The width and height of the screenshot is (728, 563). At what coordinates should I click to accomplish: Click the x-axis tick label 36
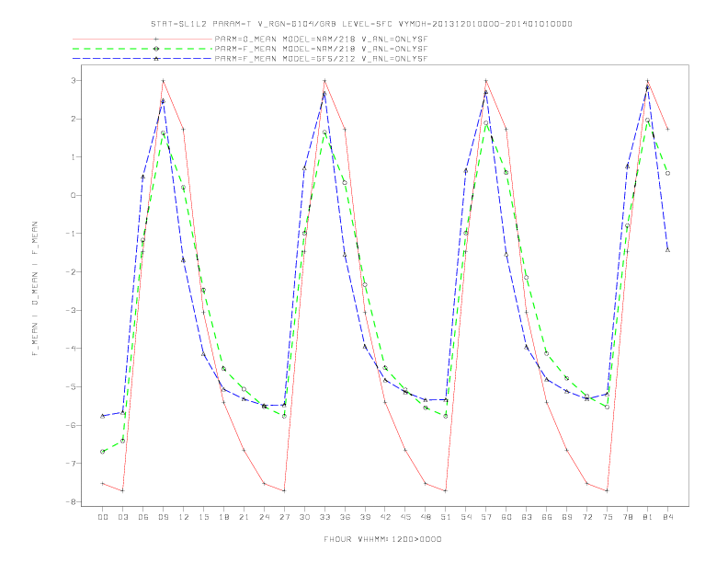click(x=345, y=517)
